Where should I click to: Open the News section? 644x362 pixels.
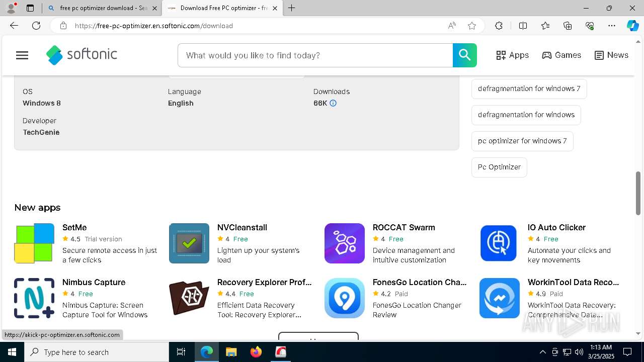pyautogui.click(x=611, y=55)
